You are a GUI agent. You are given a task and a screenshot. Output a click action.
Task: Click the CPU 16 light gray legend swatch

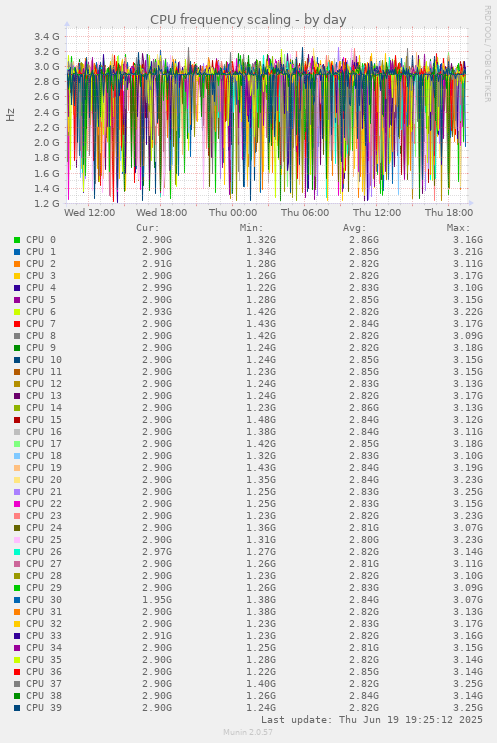tap(17, 432)
